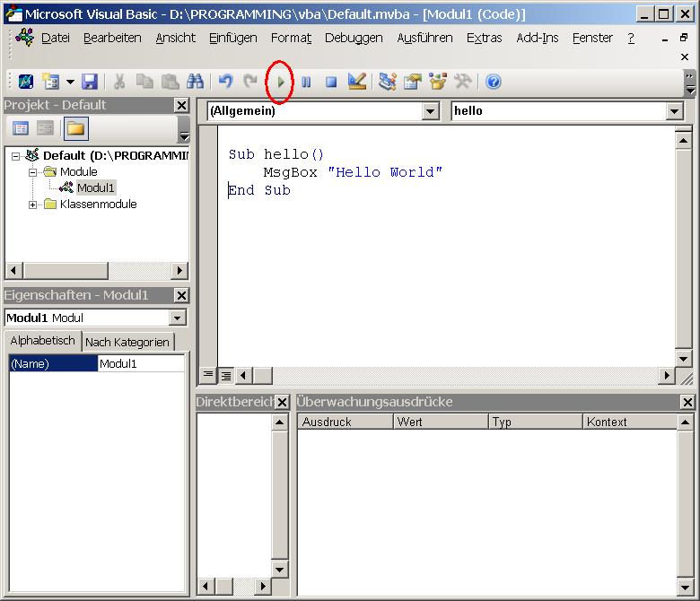Click the Stop (reset) square icon
The image size is (700, 601).
pos(331,82)
